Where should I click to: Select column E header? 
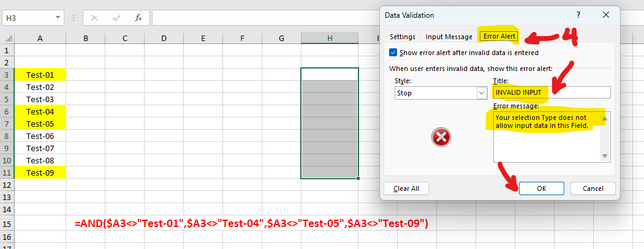point(203,39)
